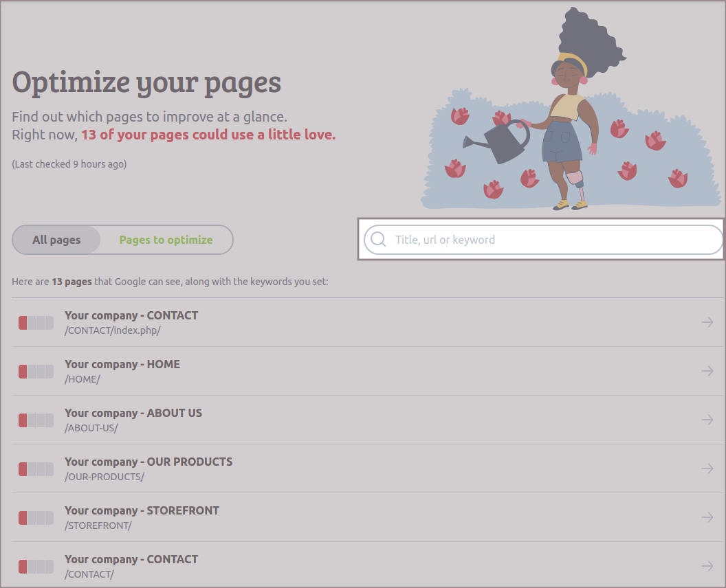Viewport: 726px width, 588px height.
Task: Click the red '13 of your pages' text
Action: 208,135
